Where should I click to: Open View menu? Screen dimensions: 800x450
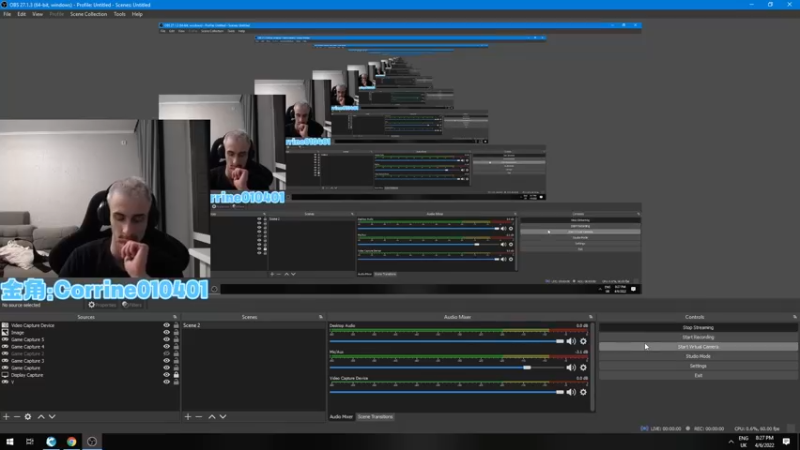pos(37,14)
